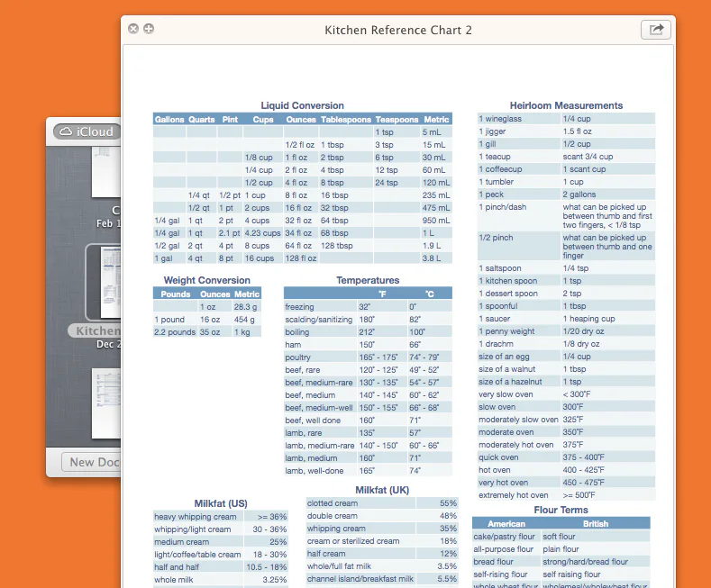Image resolution: width=711 pixels, height=588 pixels.
Task: Click the 'American' column header in Flour Terms
Action: tap(506, 524)
